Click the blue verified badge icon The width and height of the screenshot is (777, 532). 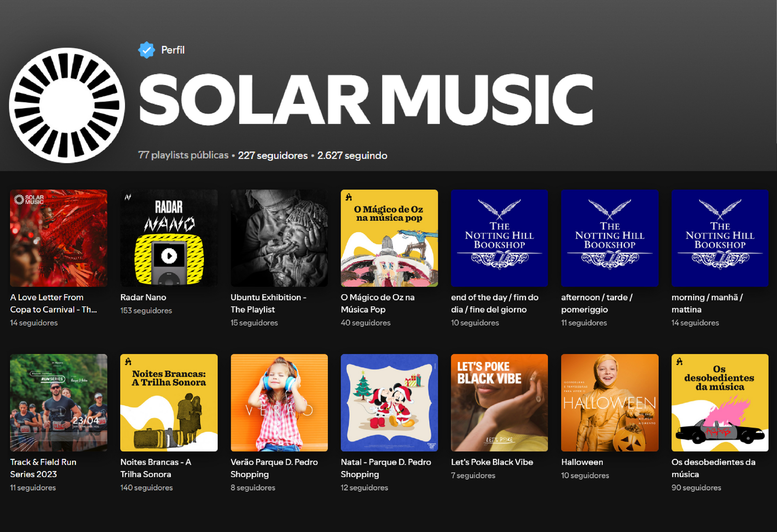146,50
